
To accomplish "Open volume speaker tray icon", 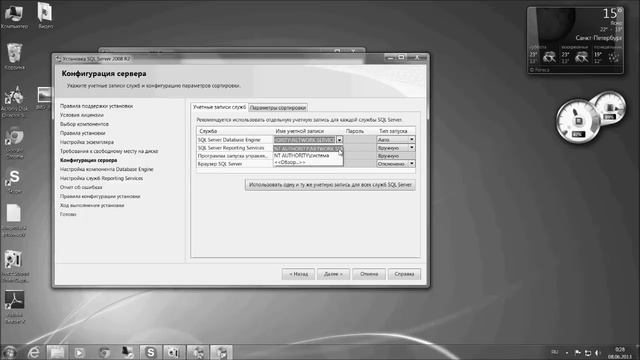I will tap(598, 353).
